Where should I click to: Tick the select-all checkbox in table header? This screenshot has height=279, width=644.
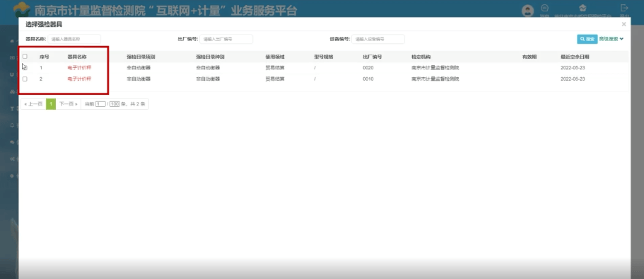(25, 57)
